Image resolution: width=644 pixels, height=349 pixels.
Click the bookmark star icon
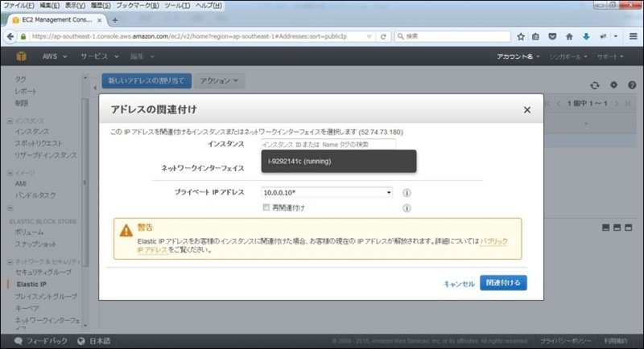[x=521, y=36]
